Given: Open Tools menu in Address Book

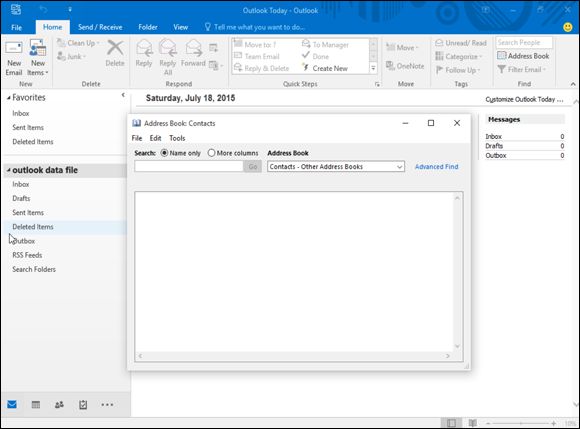Looking at the screenshot, I should point(177,138).
